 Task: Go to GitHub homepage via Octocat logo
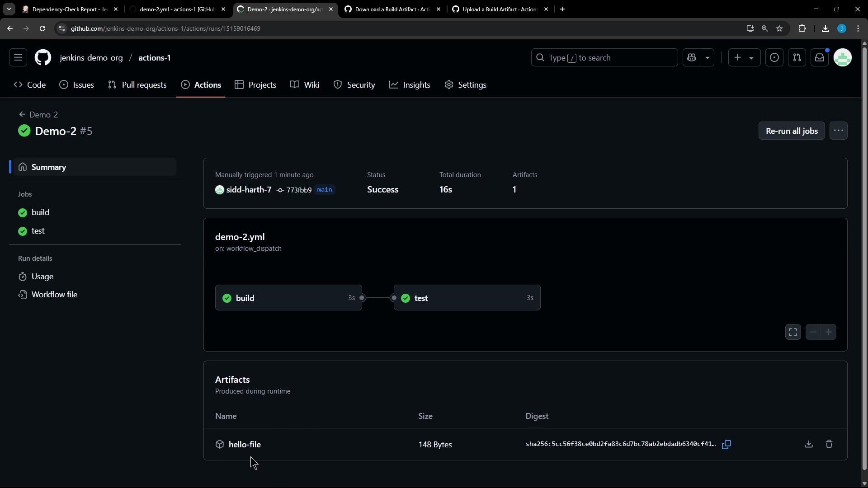(x=43, y=58)
